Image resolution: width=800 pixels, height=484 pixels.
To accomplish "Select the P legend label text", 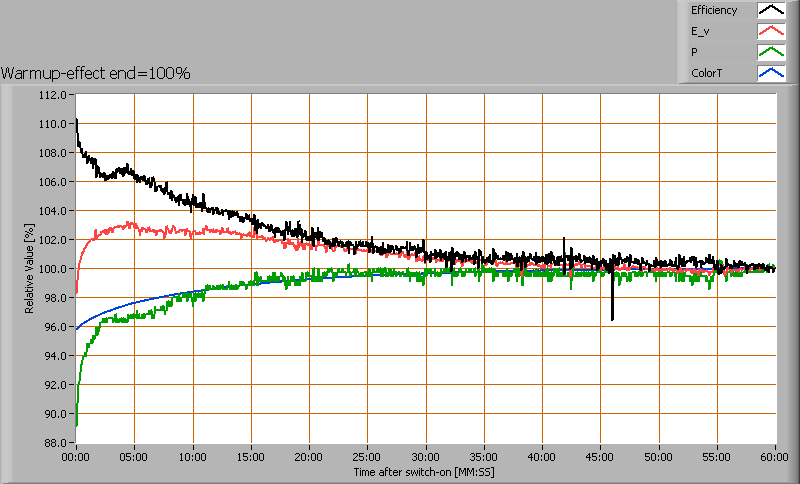I will click(x=694, y=52).
